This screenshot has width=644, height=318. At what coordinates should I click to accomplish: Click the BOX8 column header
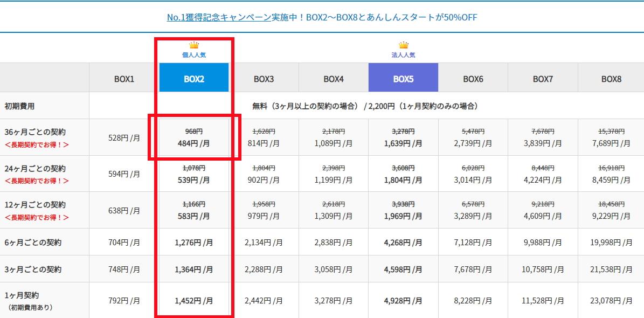point(611,77)
